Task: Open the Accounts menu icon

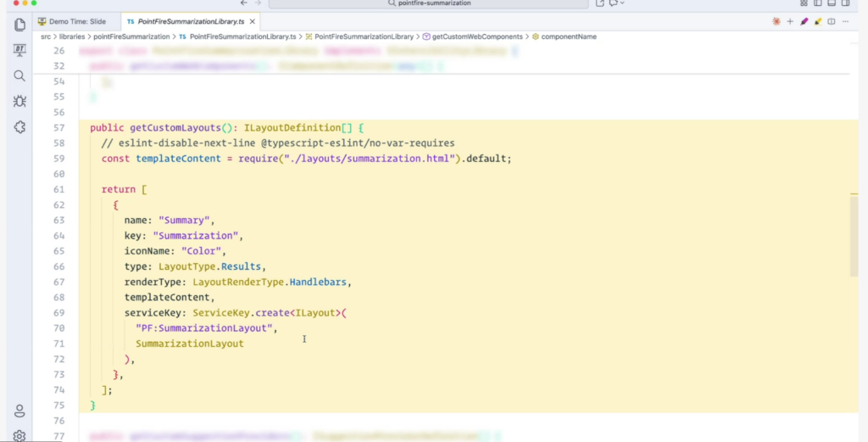Action: coord(19,411)
